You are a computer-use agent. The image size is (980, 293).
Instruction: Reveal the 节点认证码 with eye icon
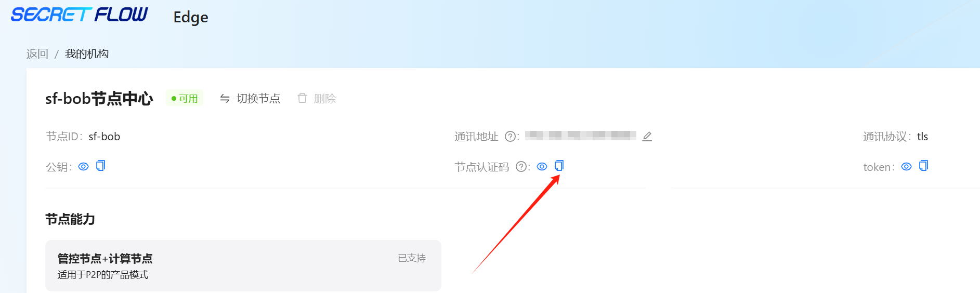(x=542, y=166)
